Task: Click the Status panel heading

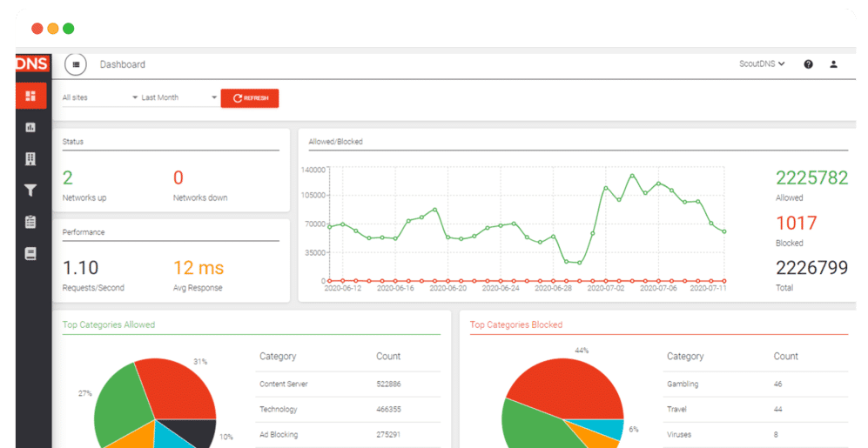Action: click(x=72, y=142)
